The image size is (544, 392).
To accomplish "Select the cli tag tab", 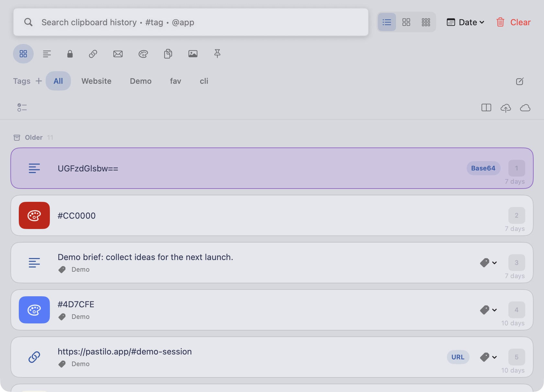I will tap(204, 81).
